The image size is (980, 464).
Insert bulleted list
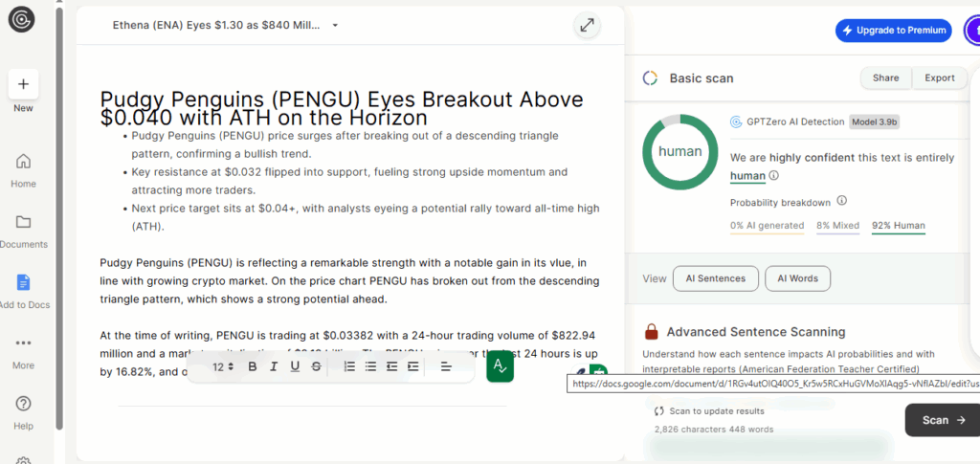pos(370,366)
